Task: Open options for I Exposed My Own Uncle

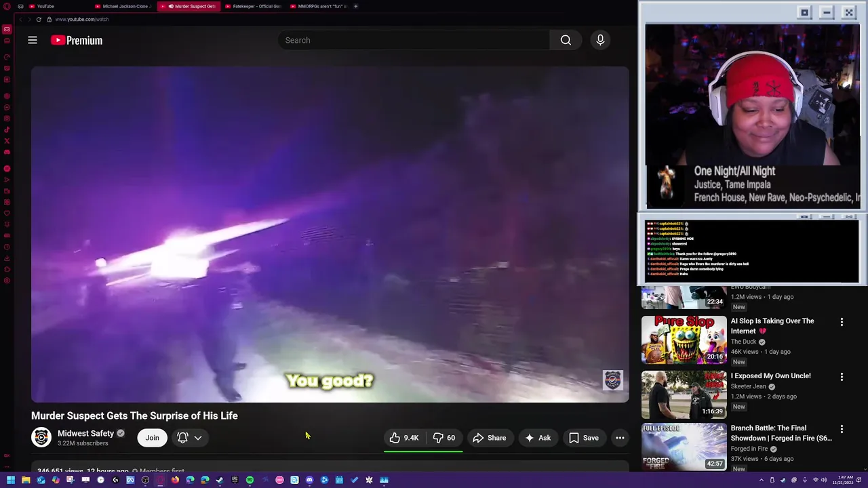Action: [842, 377]
